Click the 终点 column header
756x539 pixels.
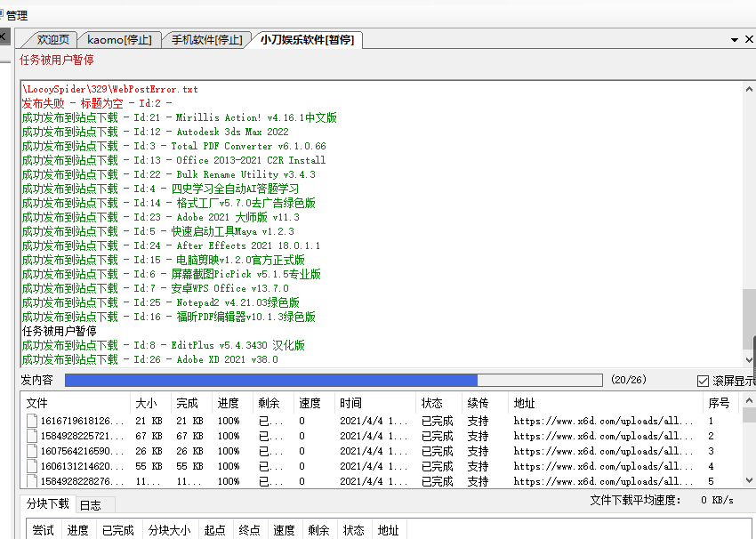(x=250, y=530)
